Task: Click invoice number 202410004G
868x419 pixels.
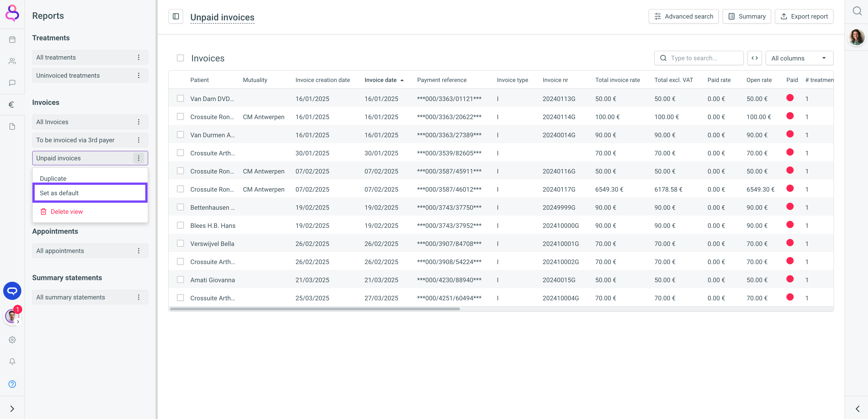Action: tap(561, 298)
